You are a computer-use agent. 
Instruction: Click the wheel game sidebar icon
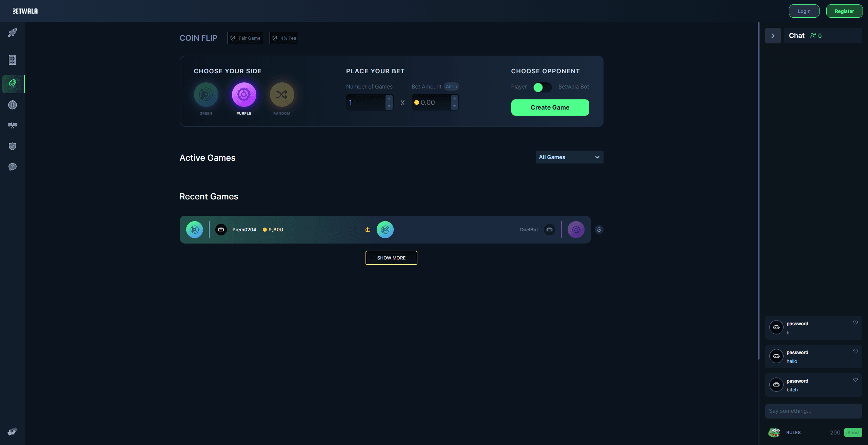[x=13, y=105]
